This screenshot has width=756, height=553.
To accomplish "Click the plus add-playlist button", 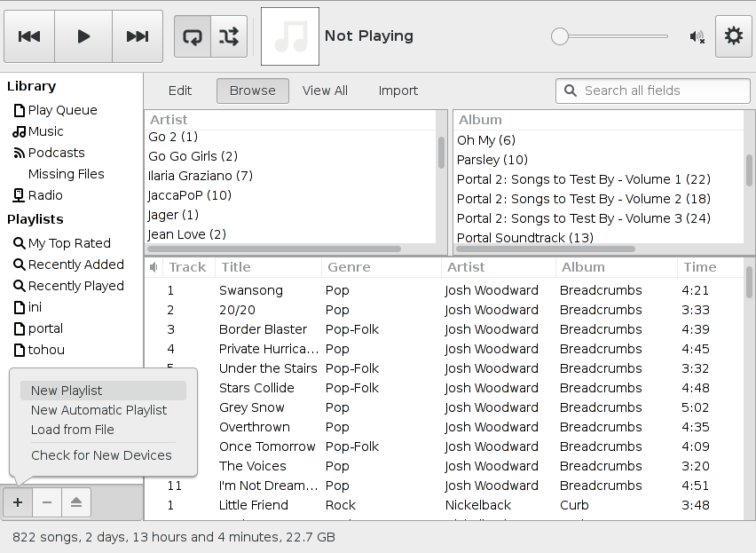I will pos(18,502).
